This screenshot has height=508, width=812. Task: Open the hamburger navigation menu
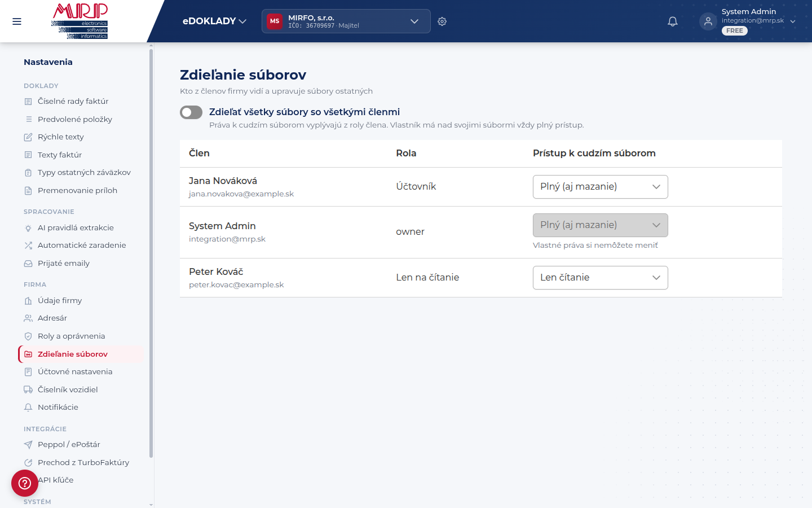[x=17, y=21]
